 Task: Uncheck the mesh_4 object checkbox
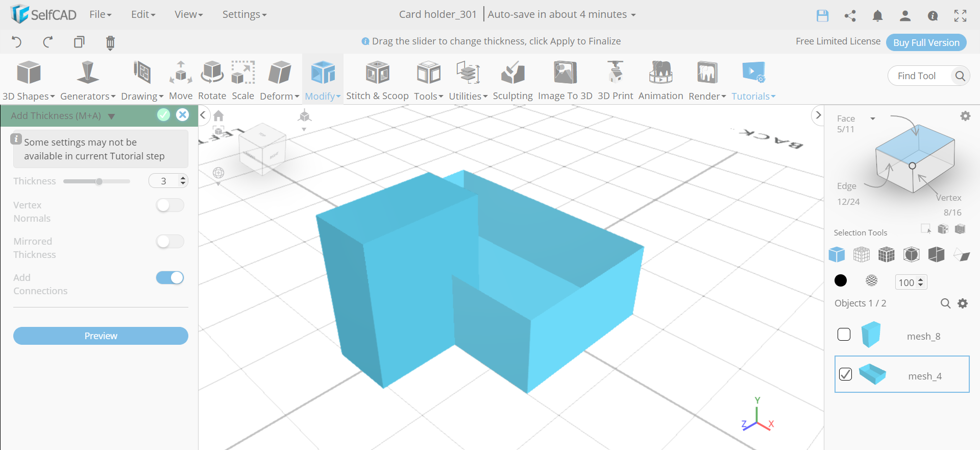pos(845,374)
